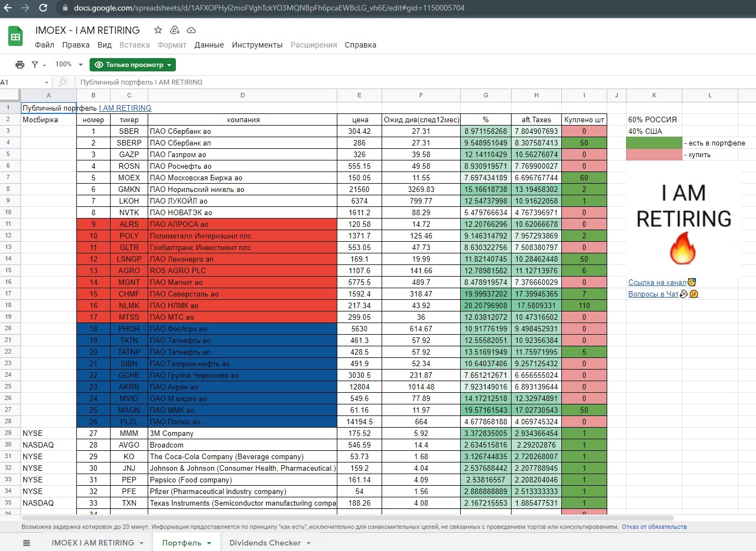Click the 110 quantity cell for NLMK

584,305
